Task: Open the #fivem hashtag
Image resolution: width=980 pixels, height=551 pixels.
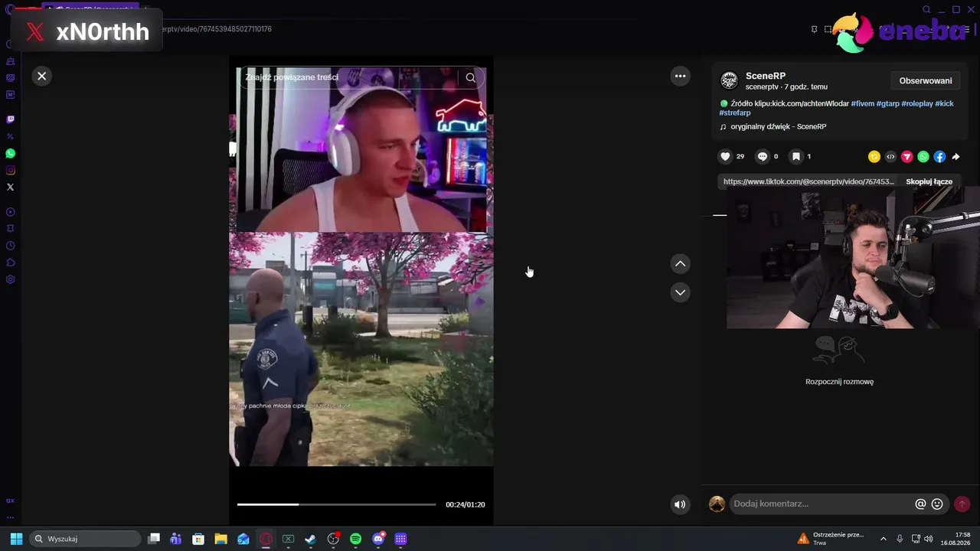Action: coord(863,103)
